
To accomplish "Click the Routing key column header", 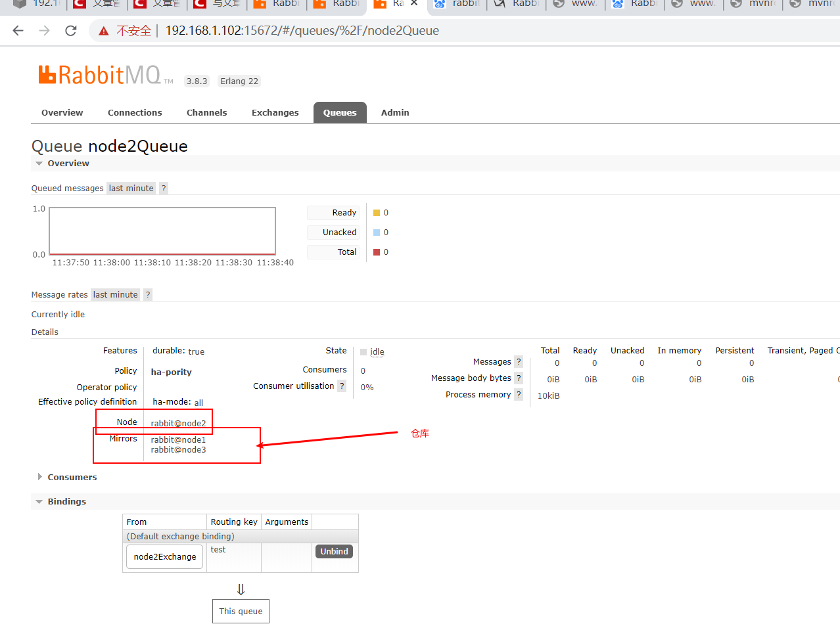I will pos(234,522).
